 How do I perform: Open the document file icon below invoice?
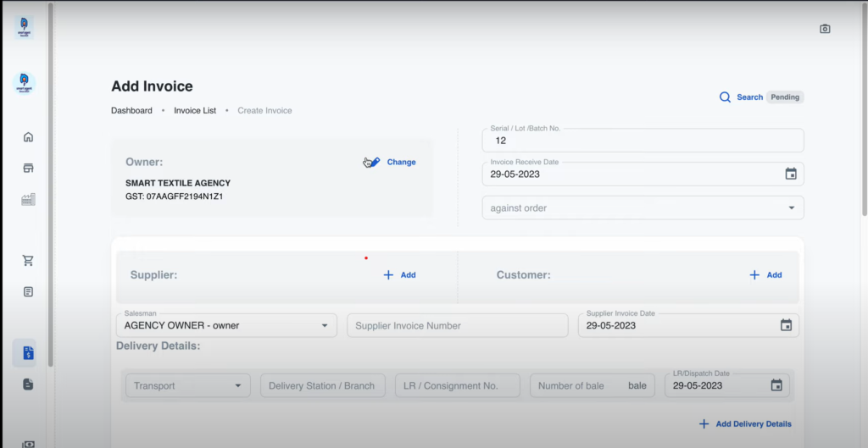coord(28,384)
